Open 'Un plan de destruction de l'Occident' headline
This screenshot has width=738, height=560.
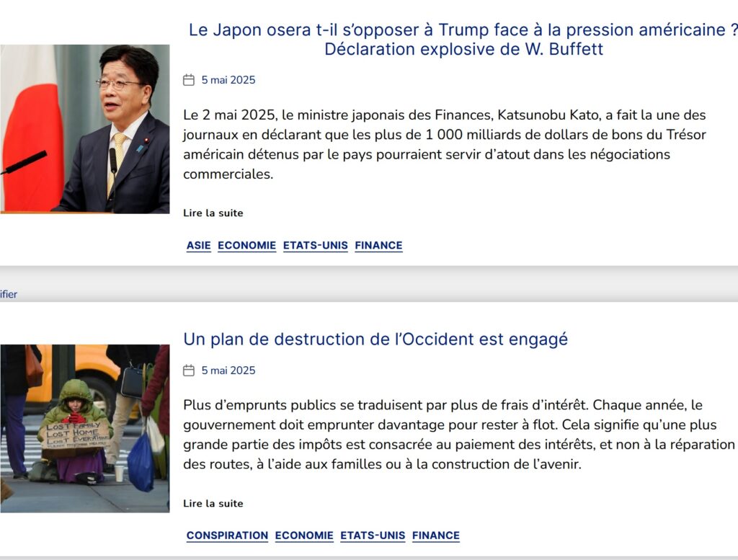coord(375,339)
